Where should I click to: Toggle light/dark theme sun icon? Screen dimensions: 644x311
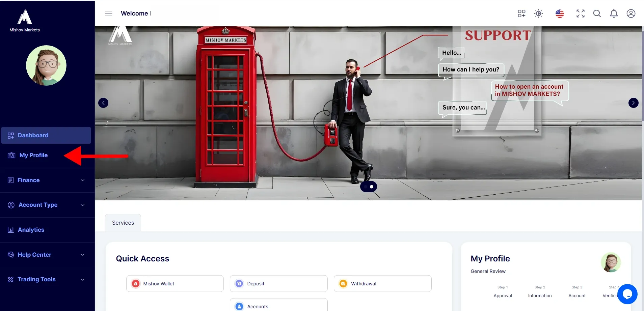539,13
